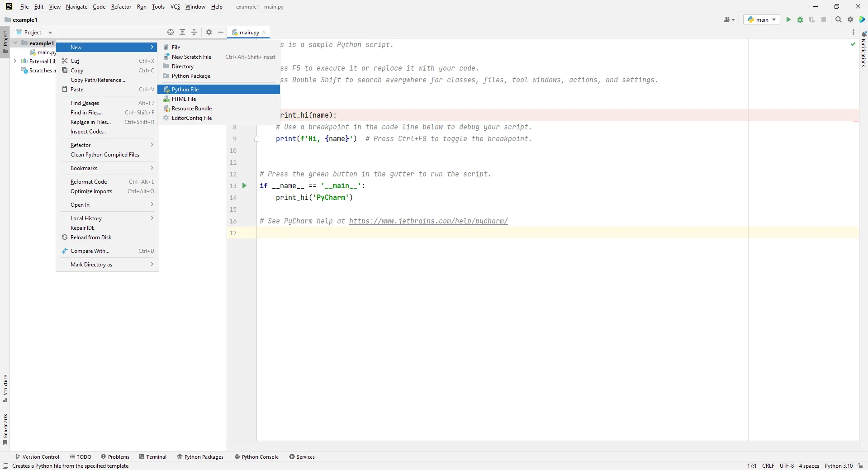Select File in New submenu
868x470 pixels.
click(219, 47)
